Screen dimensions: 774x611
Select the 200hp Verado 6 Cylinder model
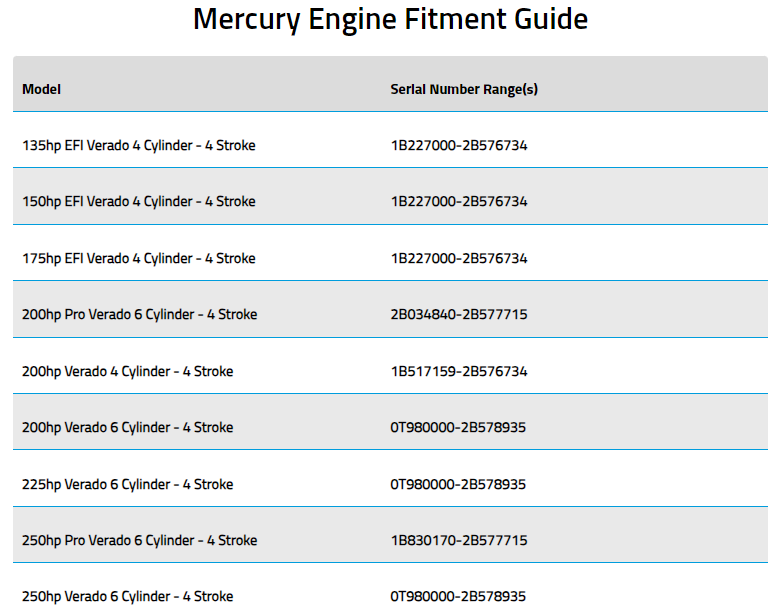(128, 428)
